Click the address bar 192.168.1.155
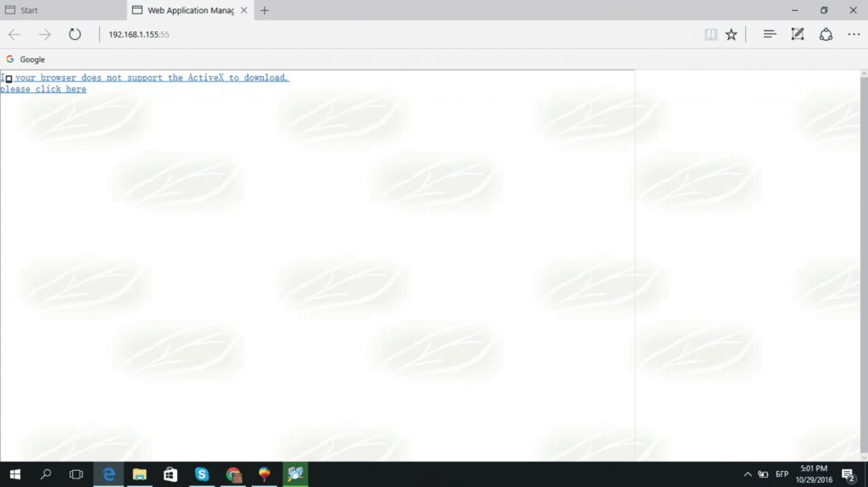The width and height of the screenshot is (868, 487). 139,35
